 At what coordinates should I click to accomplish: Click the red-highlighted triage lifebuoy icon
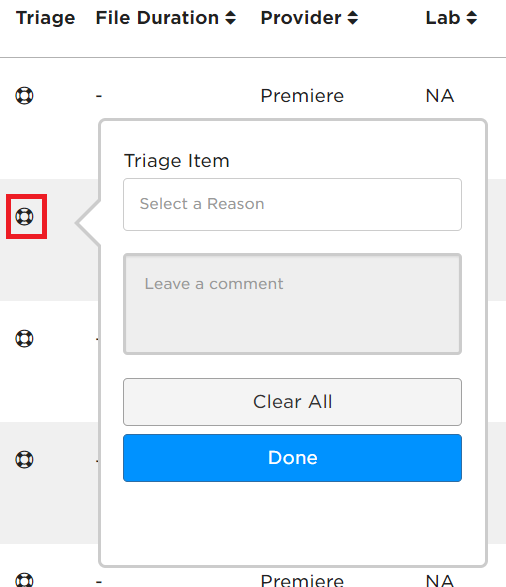coord(24,217)
